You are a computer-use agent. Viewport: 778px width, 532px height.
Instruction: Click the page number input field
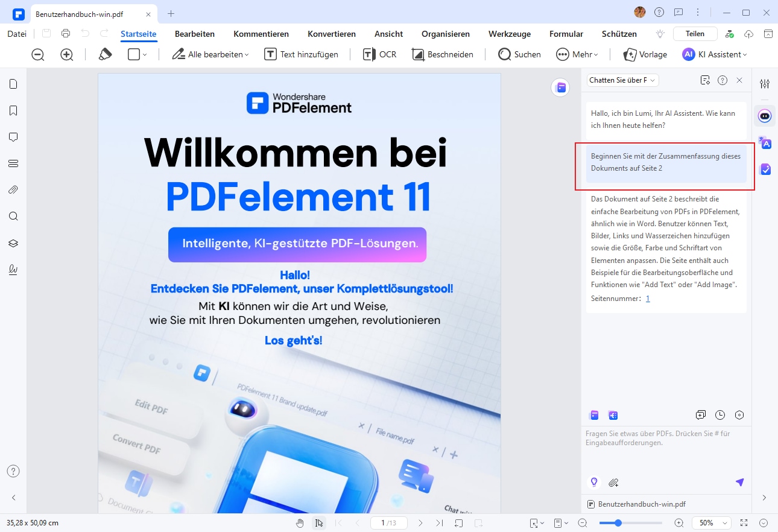click(389, 523)
